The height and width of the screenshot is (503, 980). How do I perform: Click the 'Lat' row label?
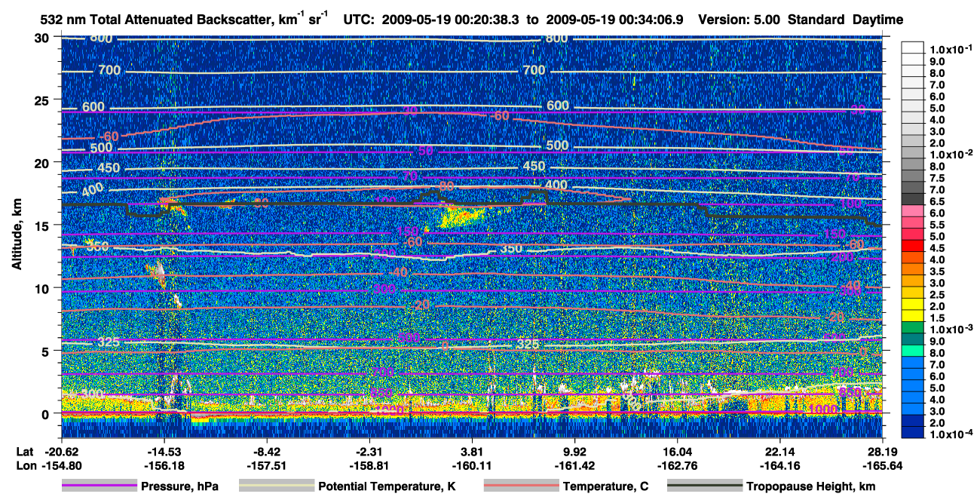(25, 451)
